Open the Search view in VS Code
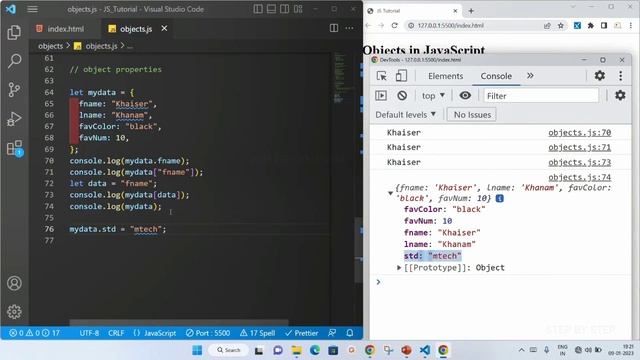640x360 pixels. (14, 61)
